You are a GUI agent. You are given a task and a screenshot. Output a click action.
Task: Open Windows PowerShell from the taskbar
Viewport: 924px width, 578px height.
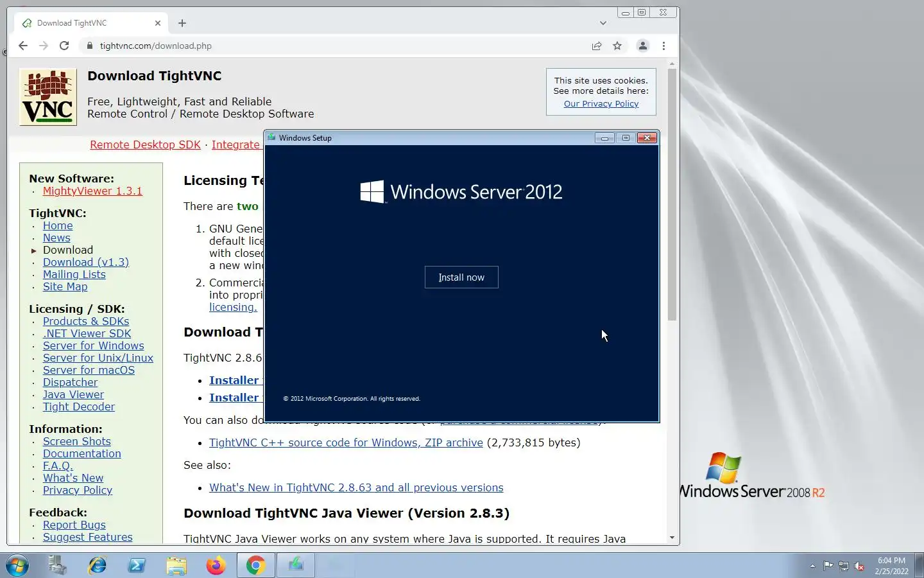pos(137,565)
